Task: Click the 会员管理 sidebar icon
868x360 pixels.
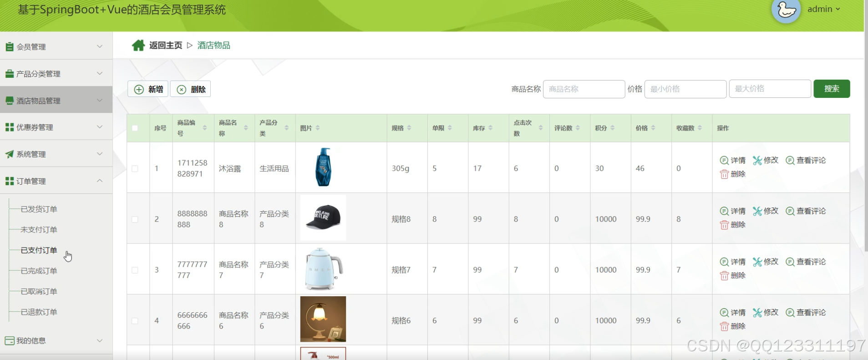Action: tap(9, 46)
